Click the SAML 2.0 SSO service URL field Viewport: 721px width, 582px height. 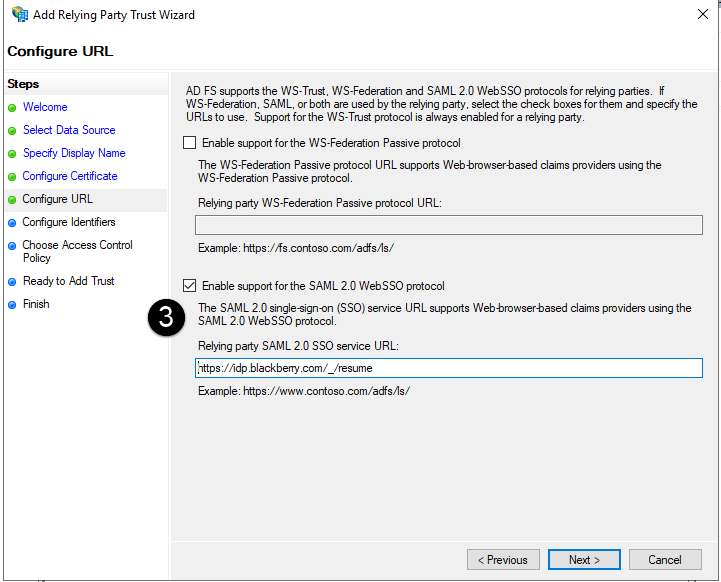tap(449, 368)
